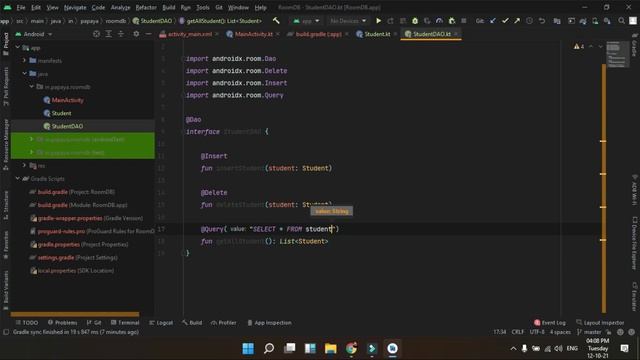Open the TODO tool window
The width and height of the screenshot is (640, 360).
coord(27,322)
